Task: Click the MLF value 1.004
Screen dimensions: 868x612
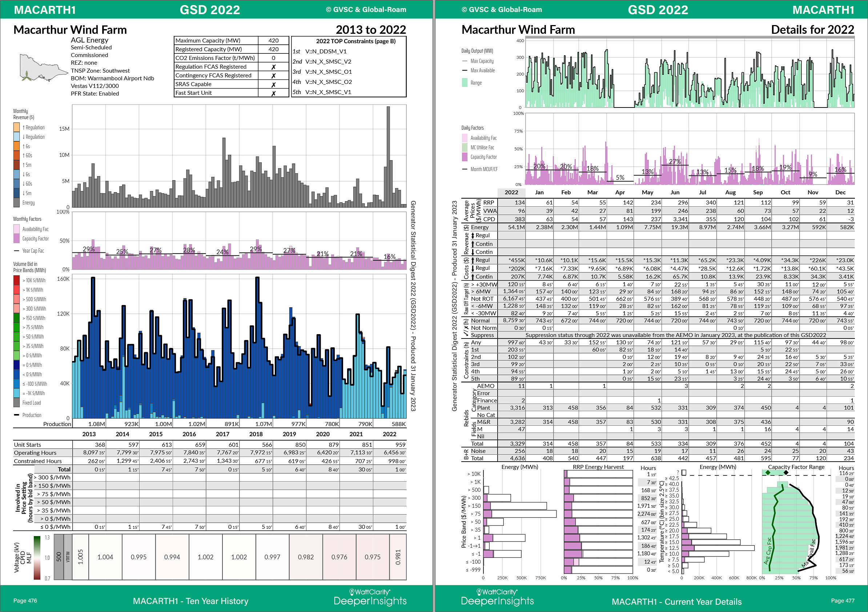Action: point(105,557)
